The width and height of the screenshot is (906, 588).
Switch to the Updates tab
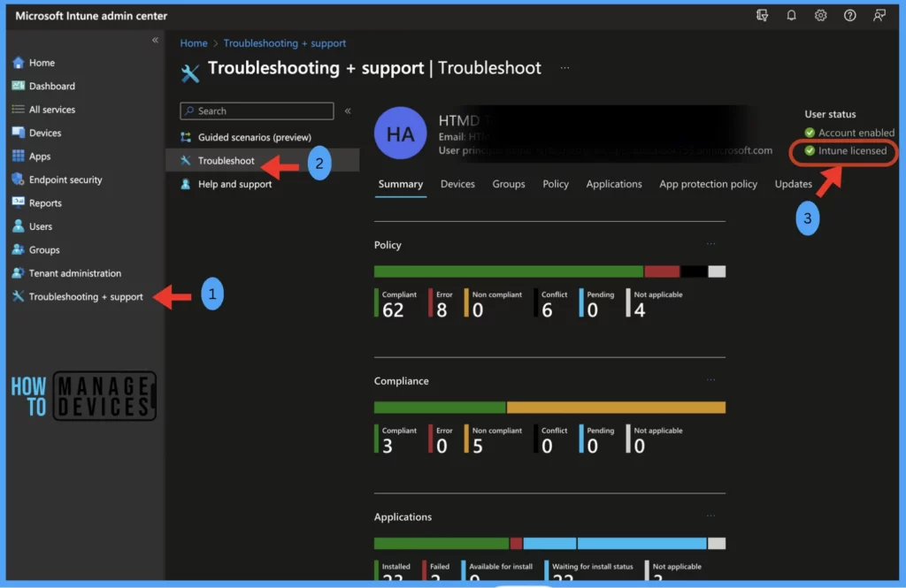point(794,184)
